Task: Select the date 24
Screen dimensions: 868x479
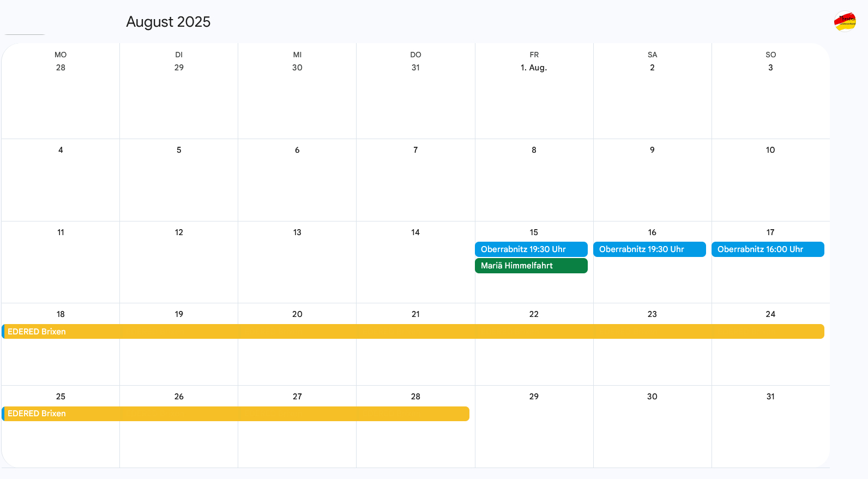Action: pyautogui.click(x=770, y=314)
